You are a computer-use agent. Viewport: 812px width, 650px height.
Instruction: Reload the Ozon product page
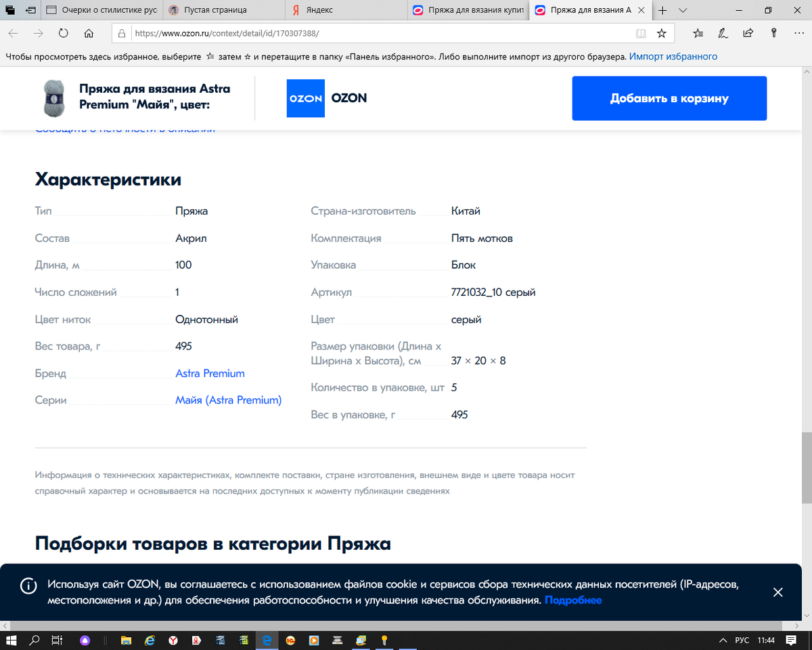coord(62,32)
